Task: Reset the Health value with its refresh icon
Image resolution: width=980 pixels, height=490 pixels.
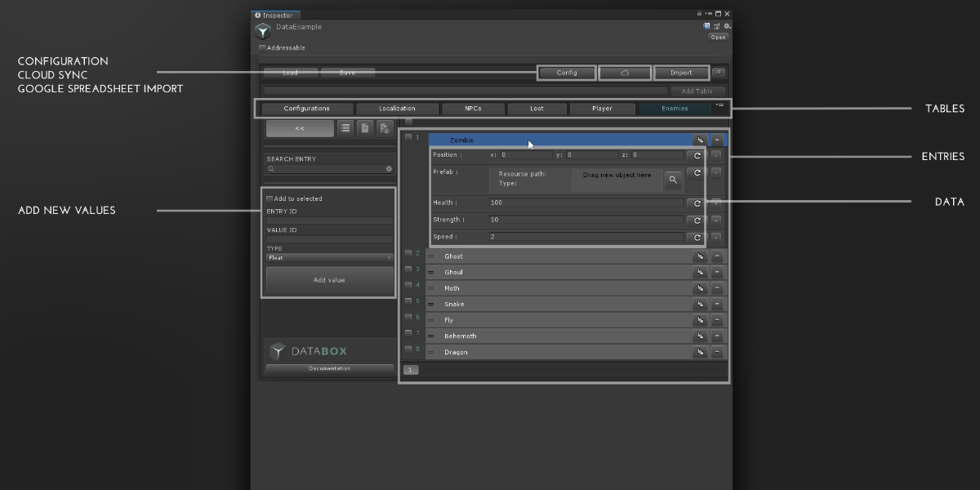Action: click(x=697, y=203)
